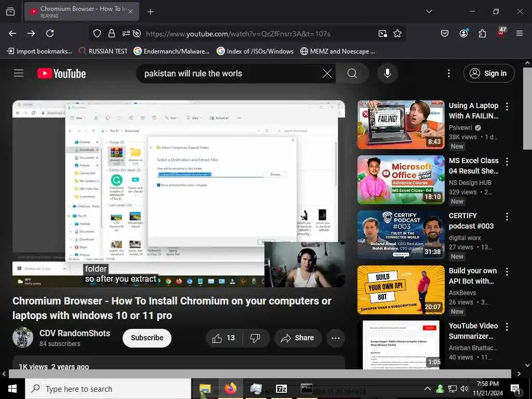
Task: Click the video player area
Action: [x=179, y=194]
